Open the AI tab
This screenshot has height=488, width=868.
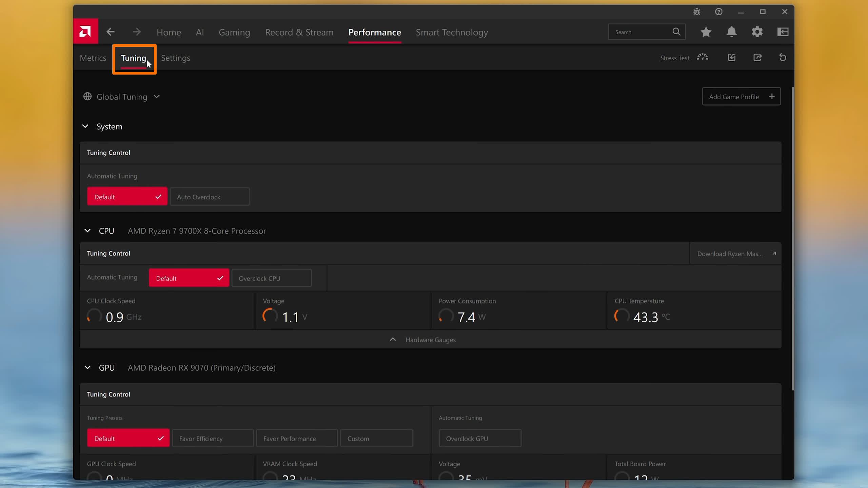coord(200,32)
